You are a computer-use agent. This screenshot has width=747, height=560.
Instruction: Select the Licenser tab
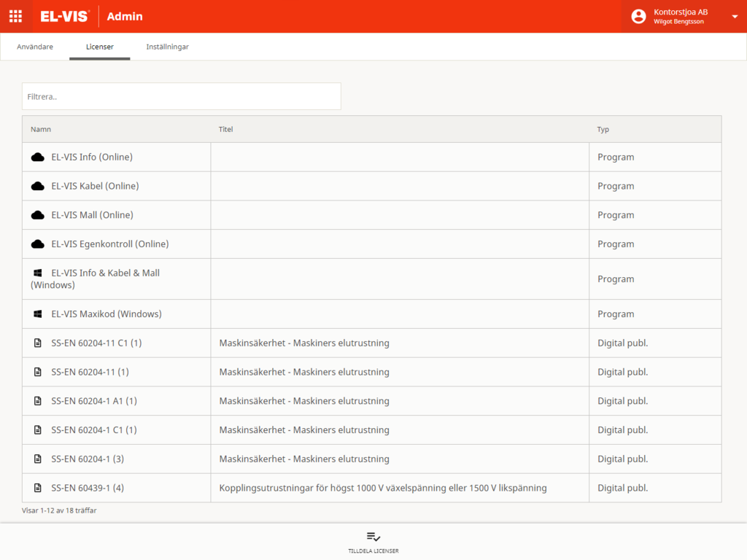(x=99, y=47)
